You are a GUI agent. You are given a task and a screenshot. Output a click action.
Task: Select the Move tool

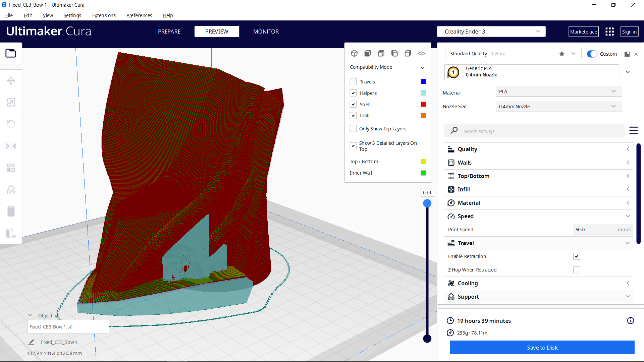[x=11, y=80]
